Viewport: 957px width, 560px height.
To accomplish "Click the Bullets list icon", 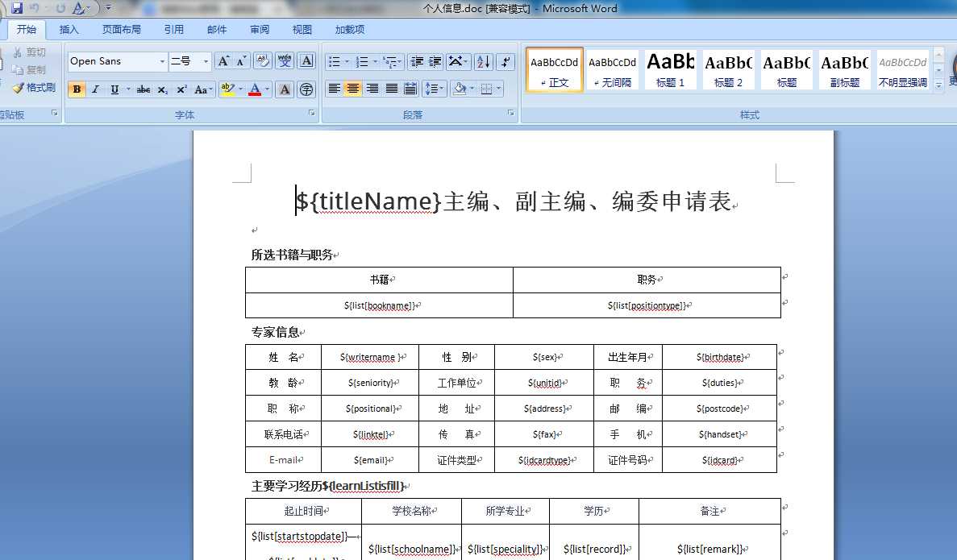I will click(334, 61).
